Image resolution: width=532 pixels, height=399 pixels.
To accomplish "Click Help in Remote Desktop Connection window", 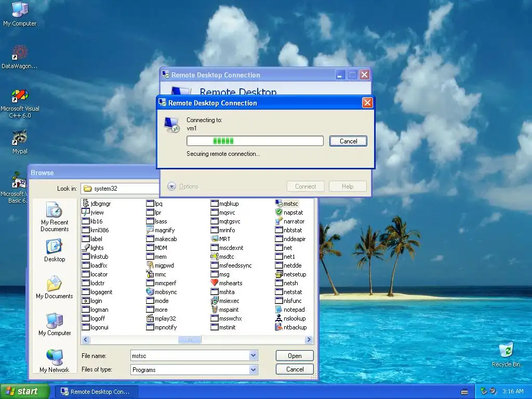I will (x=348, y=187).
